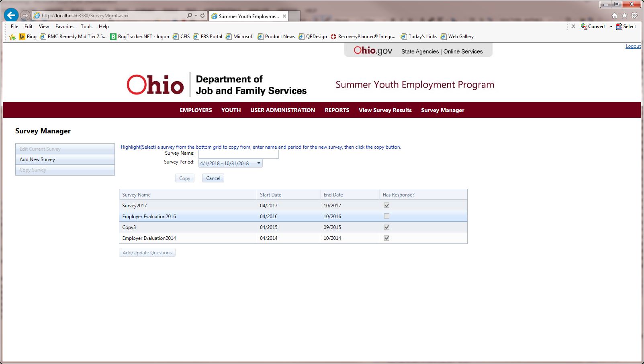The image size is (644, 364).
Task: Open BugTracker.NET logon favorite
Action: (139, 37)
